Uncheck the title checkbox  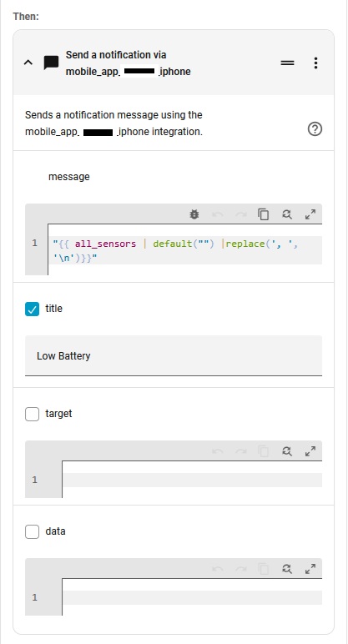pos(32,309)
